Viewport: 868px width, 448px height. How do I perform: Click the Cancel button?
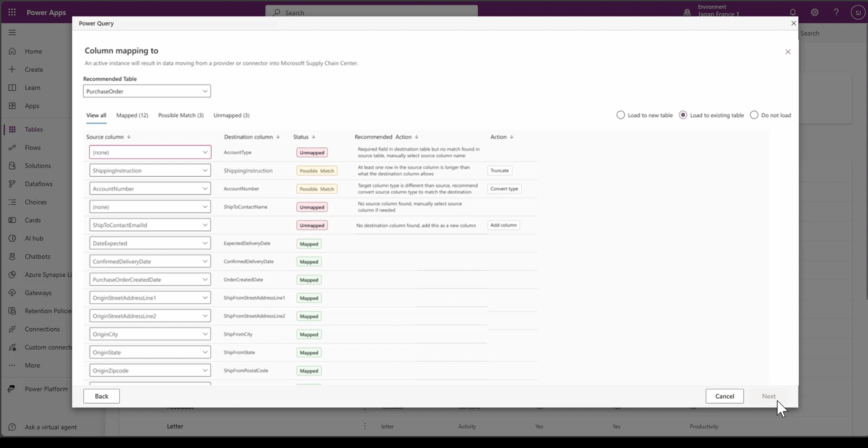(x=724, y=396)
